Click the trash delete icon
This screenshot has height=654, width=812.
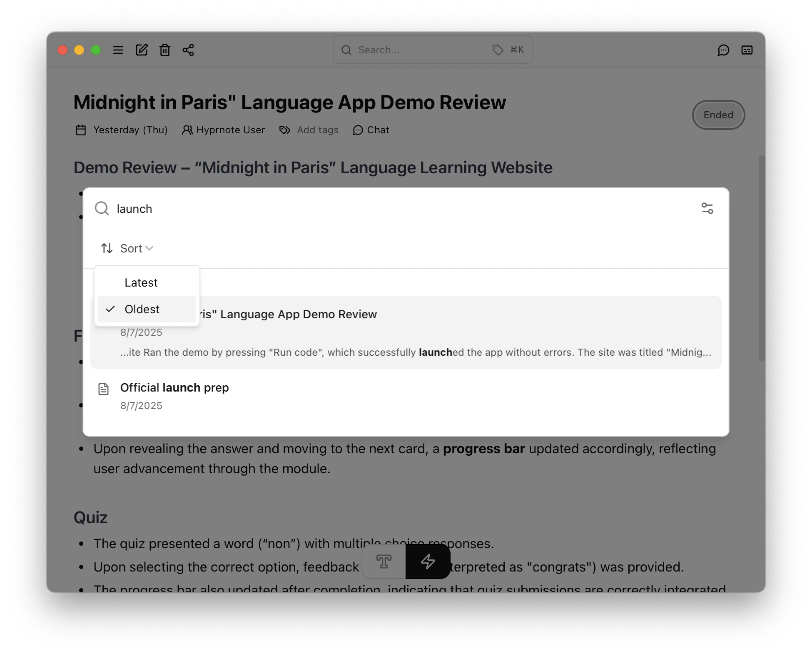pos(165,50)
